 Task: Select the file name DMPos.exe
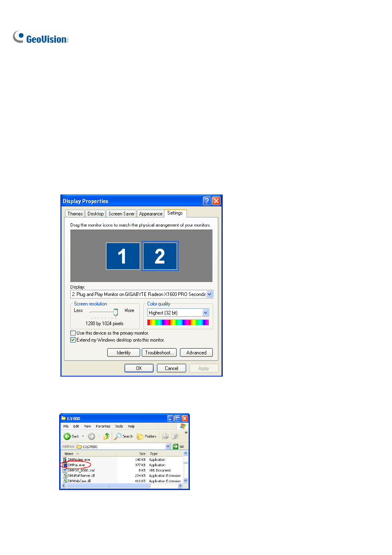click(x=76, y=465)
